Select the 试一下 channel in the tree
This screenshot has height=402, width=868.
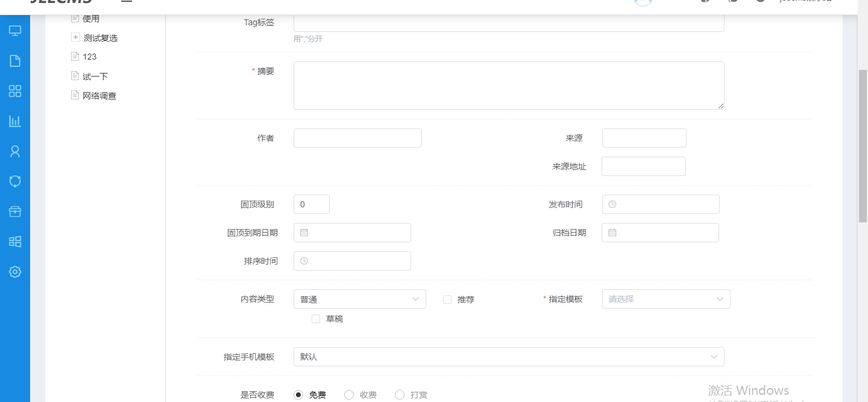point(95,77)
